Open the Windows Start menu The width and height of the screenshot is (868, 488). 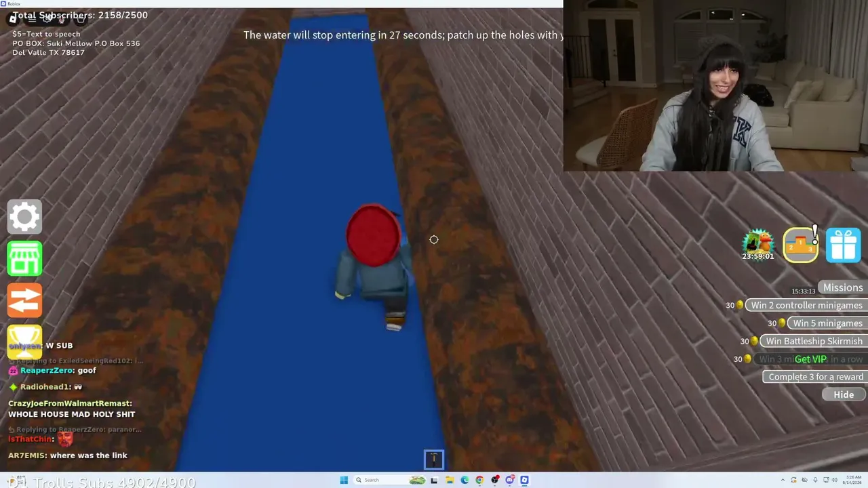tap(344, 480)
